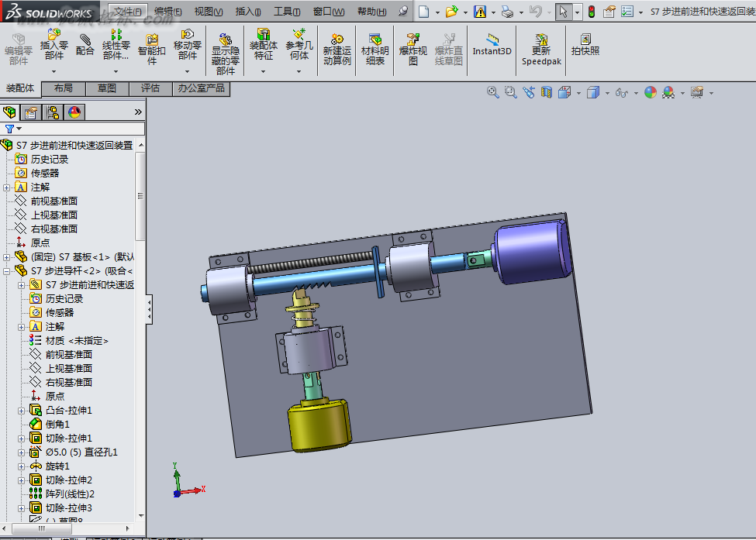Collapse the S7 步进导杆<2> tree node
The image size is (756, 540).
click(6, 271)
